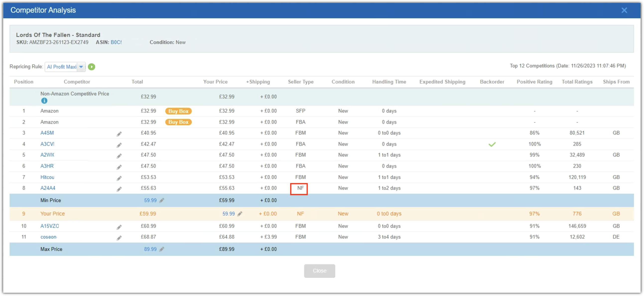Click the Competitor column header
The width and height of the screenshot is (644, 296).
coord(77,82)
